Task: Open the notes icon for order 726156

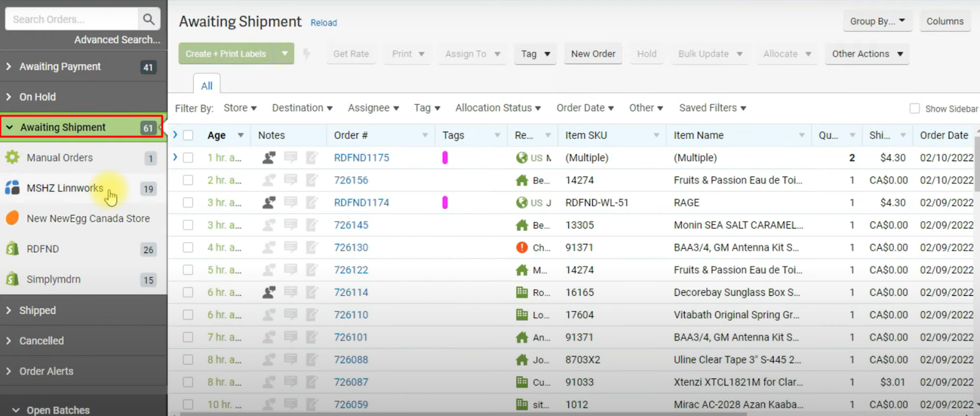Action: click(x=290, y=180)
